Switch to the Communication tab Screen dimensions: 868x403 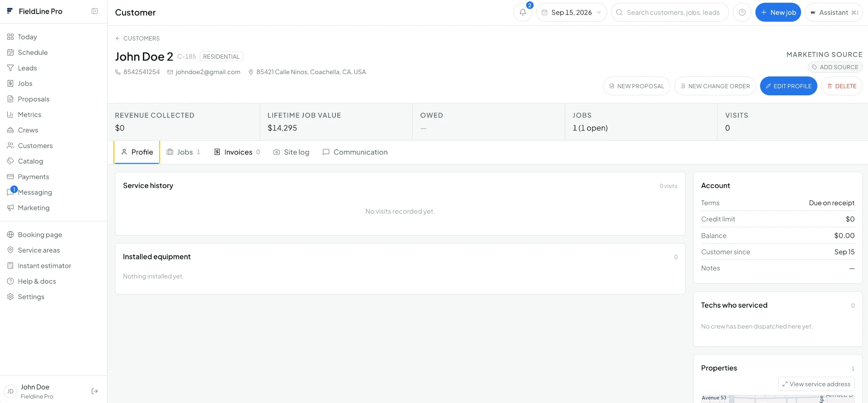pyautogui.click(x=355, y=152)
